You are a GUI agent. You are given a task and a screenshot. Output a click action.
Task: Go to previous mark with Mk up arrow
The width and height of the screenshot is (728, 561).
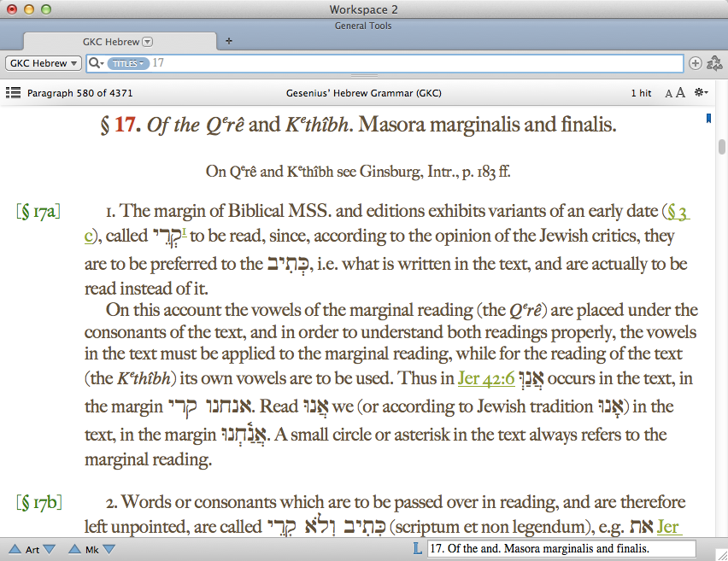[x=74, y=549]
